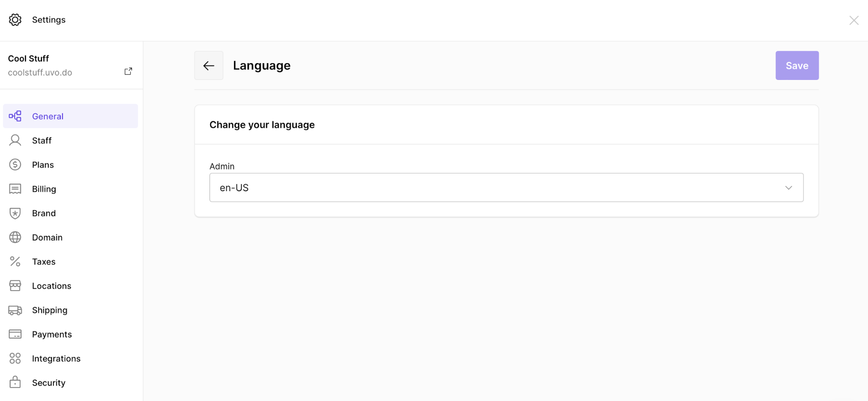Expand the en-US selector chevron

tap(789, 187)
